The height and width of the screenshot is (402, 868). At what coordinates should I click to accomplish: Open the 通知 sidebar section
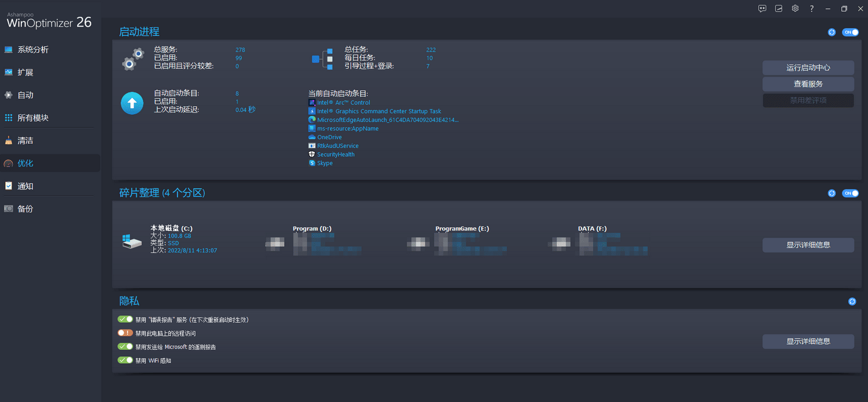pyautogui.click(x=50, y=186)
